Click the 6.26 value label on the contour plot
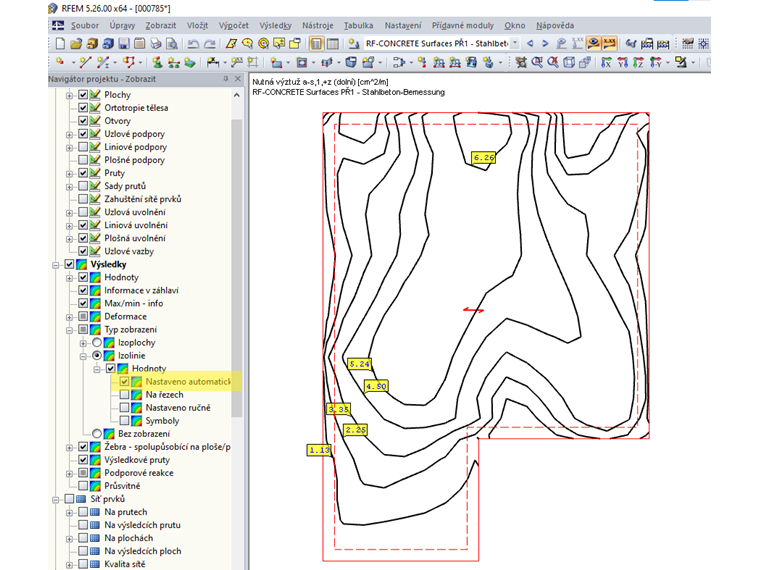This screenshot has width=760, height=570. point(484,158)
